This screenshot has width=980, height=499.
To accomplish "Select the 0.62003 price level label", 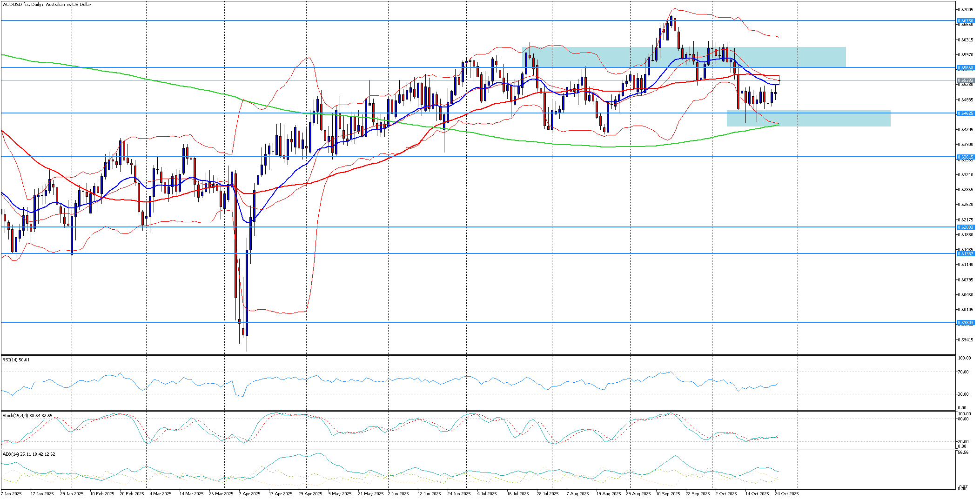I will coord(965,227).
